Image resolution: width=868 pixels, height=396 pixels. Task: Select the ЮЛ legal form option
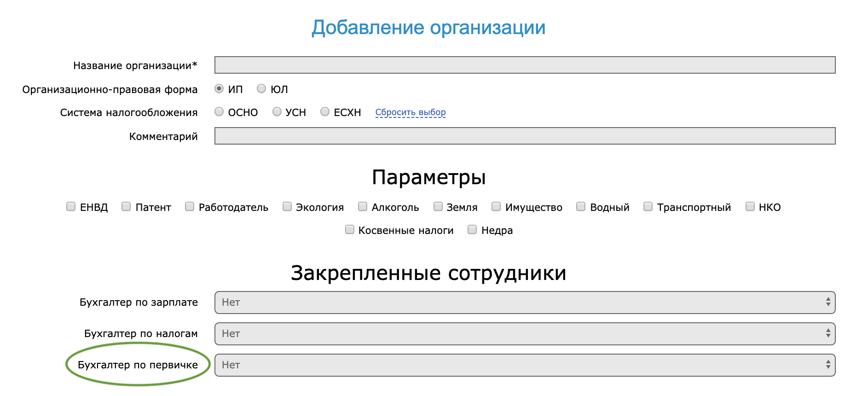(x=261, y=88)
